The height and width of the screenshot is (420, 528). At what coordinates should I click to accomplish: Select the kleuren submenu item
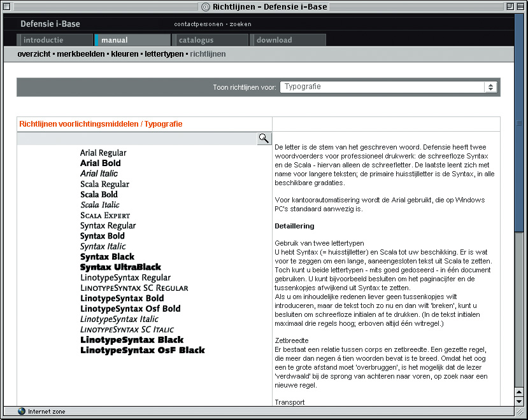click(x=125, y=54)
